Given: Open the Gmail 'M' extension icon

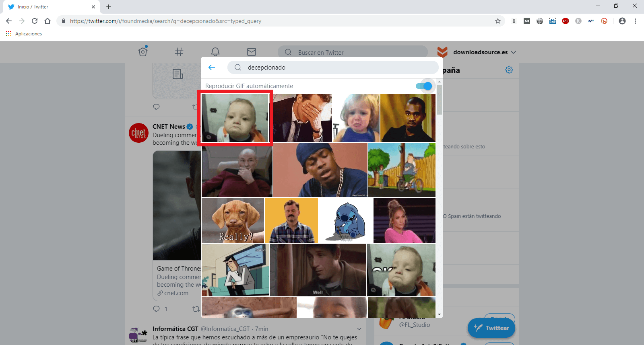Looking at the screenshot, I should [527, 21].
